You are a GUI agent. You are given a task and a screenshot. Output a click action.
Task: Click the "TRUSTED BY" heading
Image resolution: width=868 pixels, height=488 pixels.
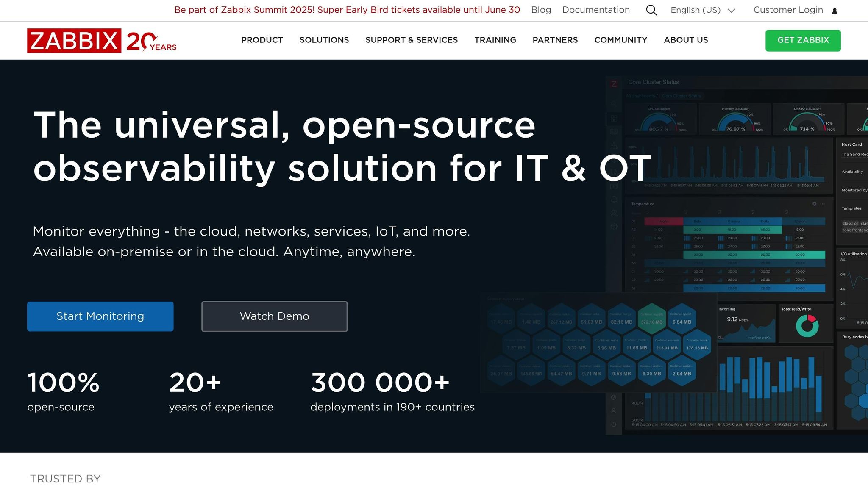[65, 479]
